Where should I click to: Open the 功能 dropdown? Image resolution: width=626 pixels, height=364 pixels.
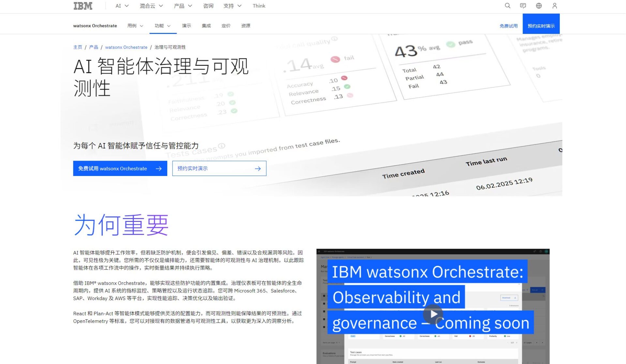tap(162, 25)
